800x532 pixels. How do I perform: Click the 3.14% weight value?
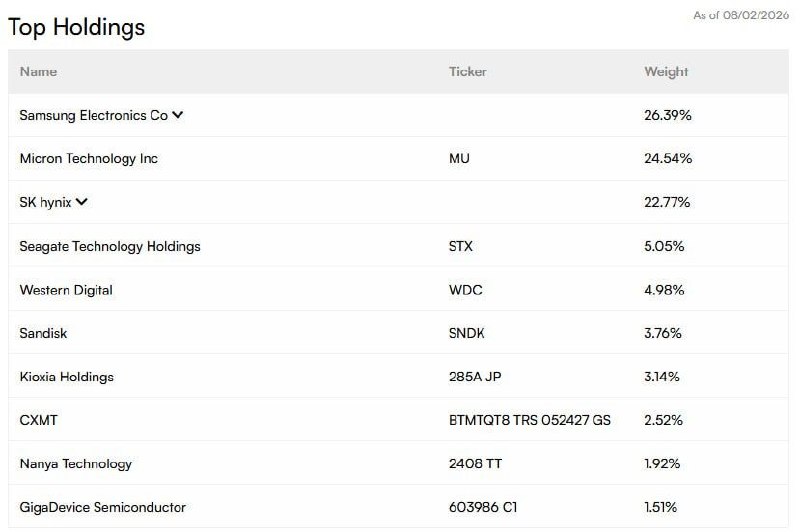point(662,377)
